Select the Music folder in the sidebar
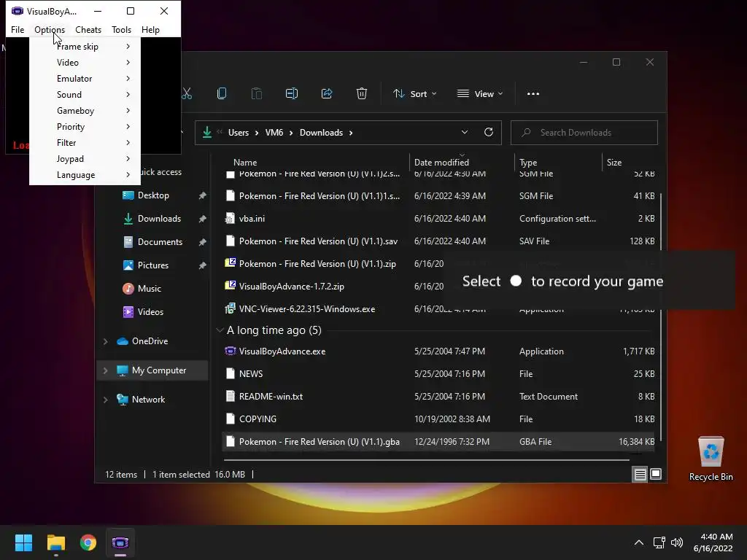The height and width of the screenshot is (560, 747). [x=149, y=289]
